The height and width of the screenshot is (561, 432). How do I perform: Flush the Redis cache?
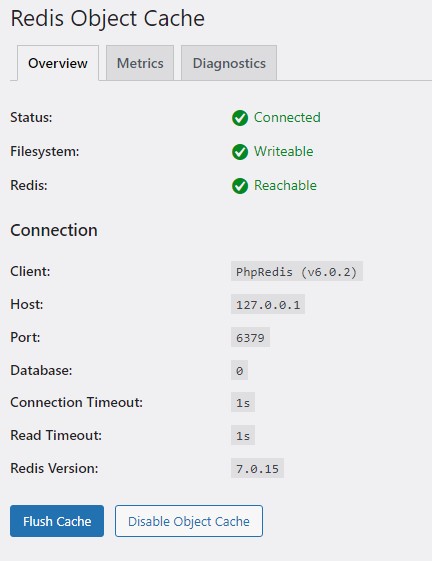point(57,521)
